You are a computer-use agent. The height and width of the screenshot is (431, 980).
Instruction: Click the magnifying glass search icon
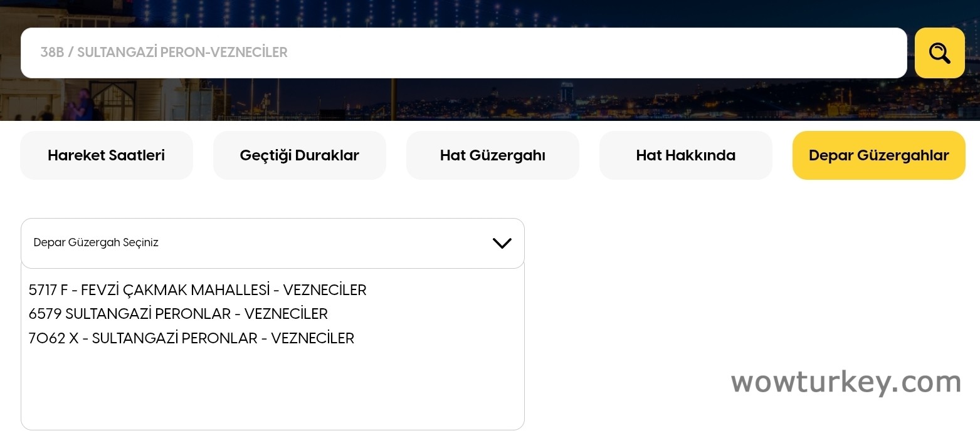click(939, 53)
